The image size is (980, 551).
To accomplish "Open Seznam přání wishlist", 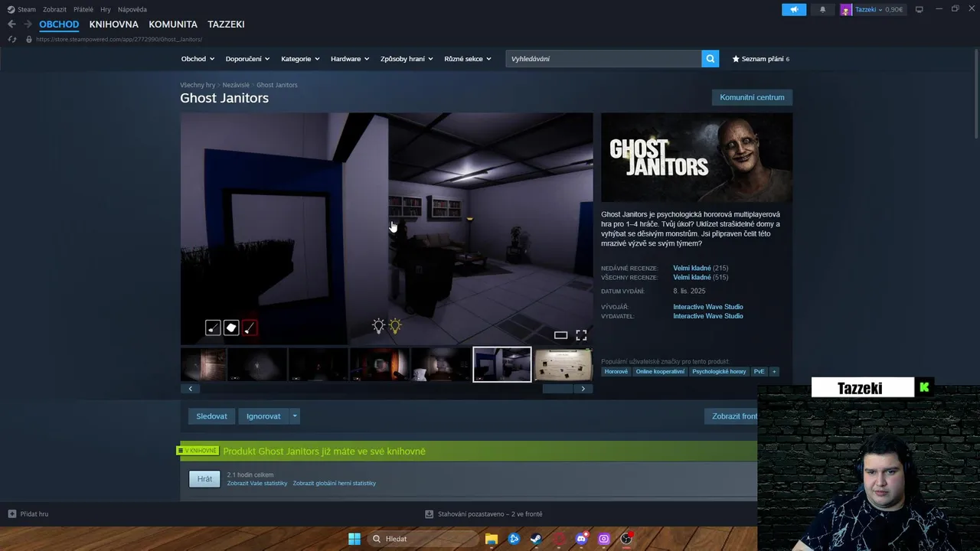I will point(760,59).
